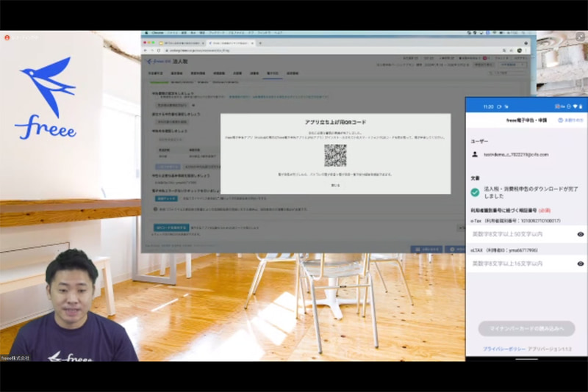Screen dimensions: 588x392
Task: Click the Chrome bookmark star icon
Action: tap(511, 50)
